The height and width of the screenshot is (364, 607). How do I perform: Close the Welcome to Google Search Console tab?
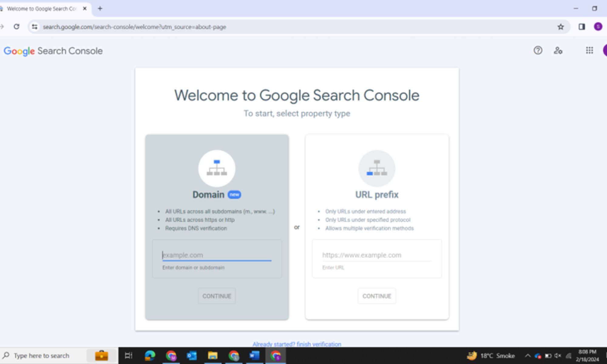[85, 8]
